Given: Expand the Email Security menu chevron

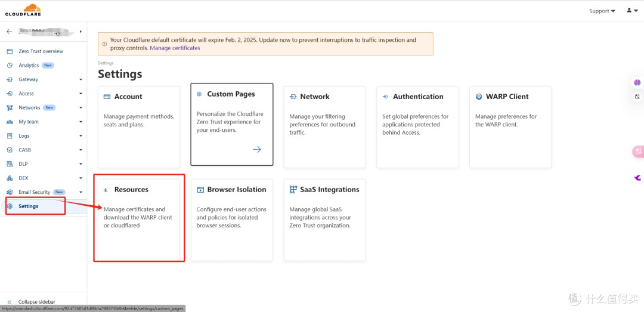Looking at the screenshot, I should [81, 192].
